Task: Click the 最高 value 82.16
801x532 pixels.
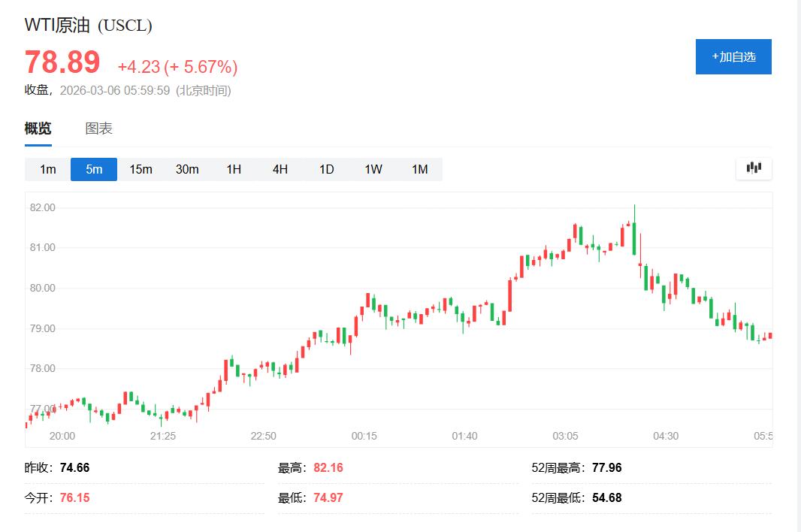Action: [328, 467]
